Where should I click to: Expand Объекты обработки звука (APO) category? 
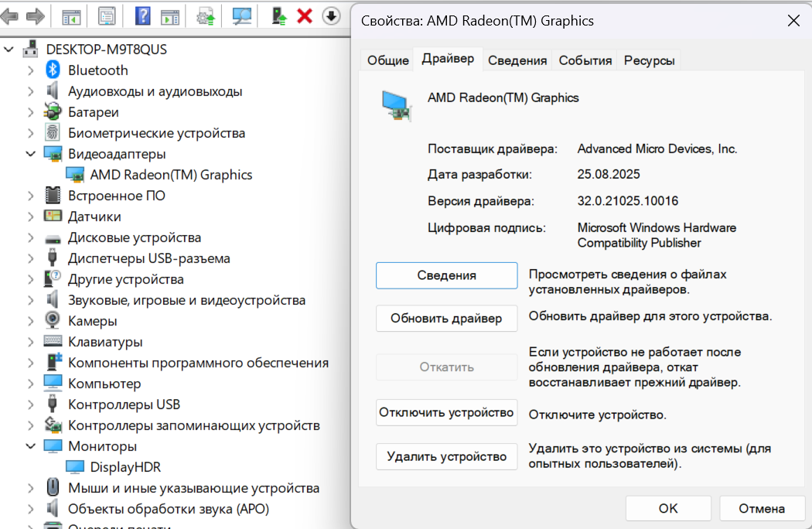coord(31,509)
